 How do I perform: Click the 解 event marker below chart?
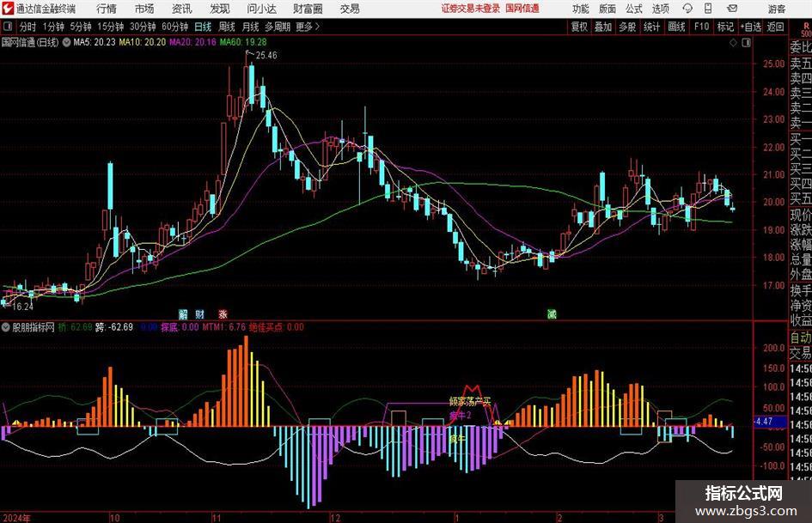(x=183, y=313)
